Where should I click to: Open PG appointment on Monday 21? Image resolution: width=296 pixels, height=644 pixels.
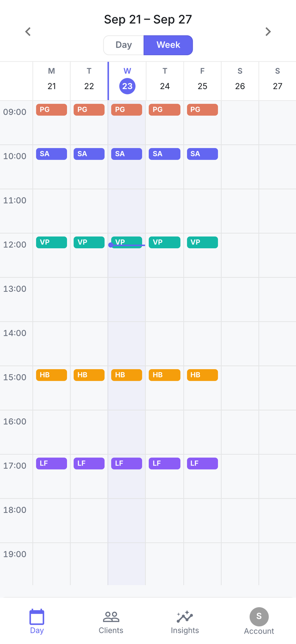[x=51, y=110]
